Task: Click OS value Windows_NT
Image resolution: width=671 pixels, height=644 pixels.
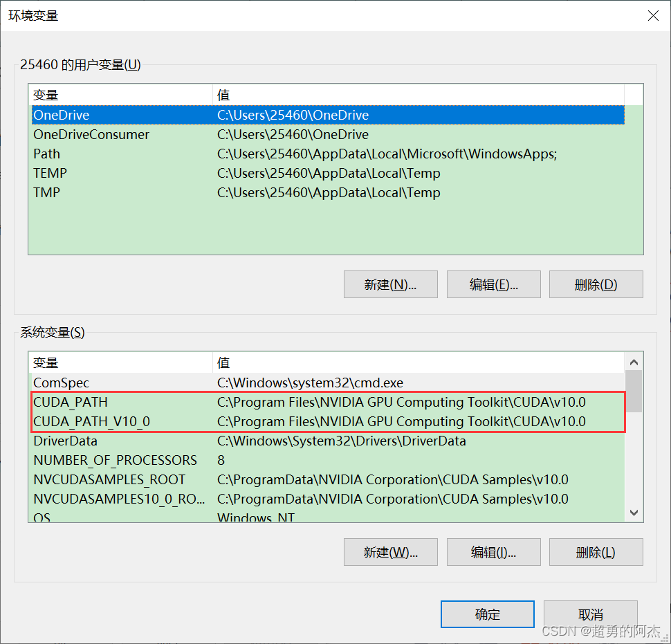Action: click(256, 517)
